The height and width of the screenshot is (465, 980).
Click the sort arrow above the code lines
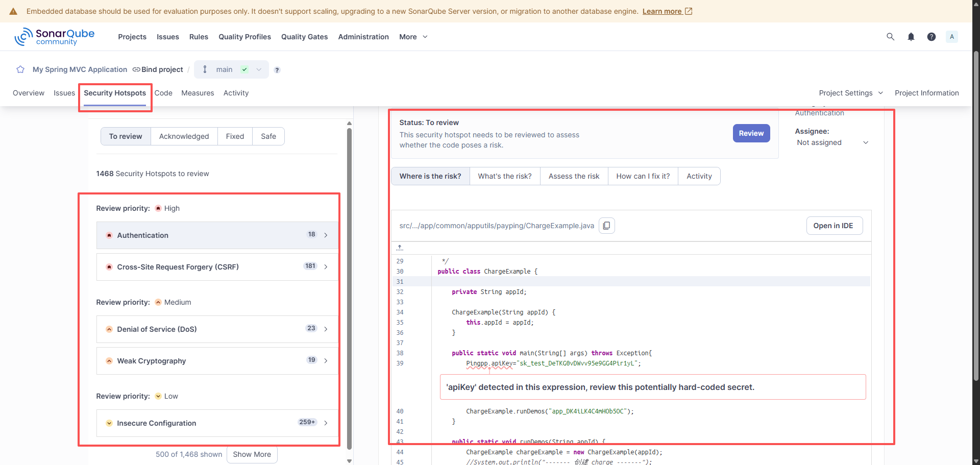[400, 248]
